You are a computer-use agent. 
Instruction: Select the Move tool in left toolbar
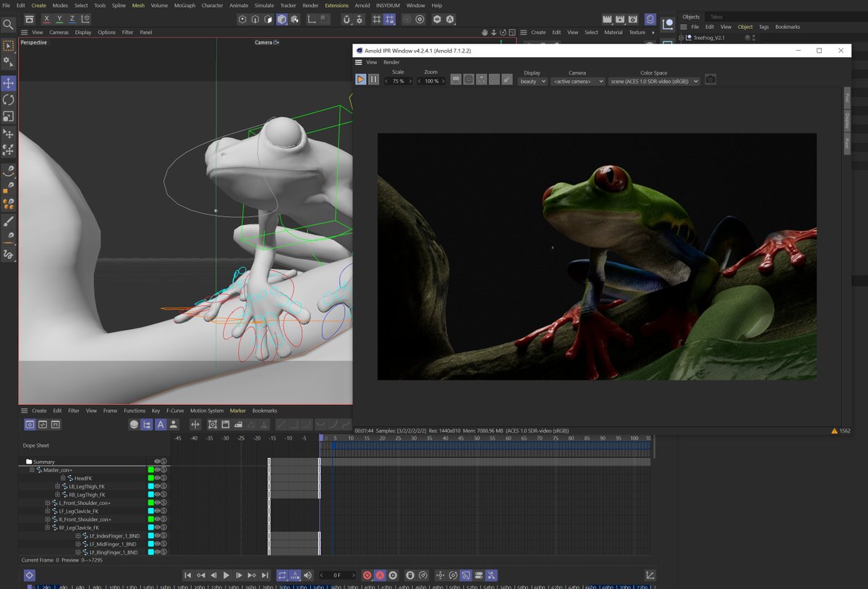point(9,83)
